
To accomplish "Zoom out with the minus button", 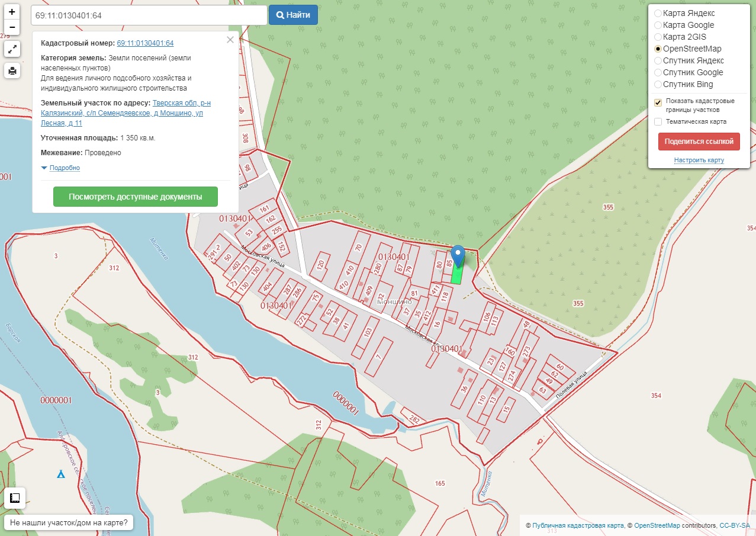I will 12,27.
